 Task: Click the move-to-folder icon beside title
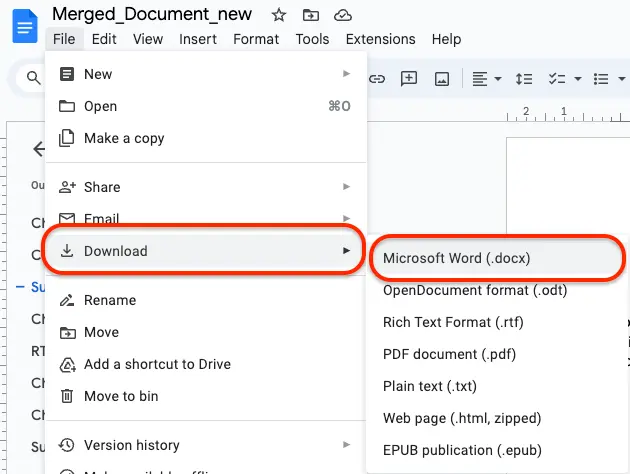pos(311,16)
